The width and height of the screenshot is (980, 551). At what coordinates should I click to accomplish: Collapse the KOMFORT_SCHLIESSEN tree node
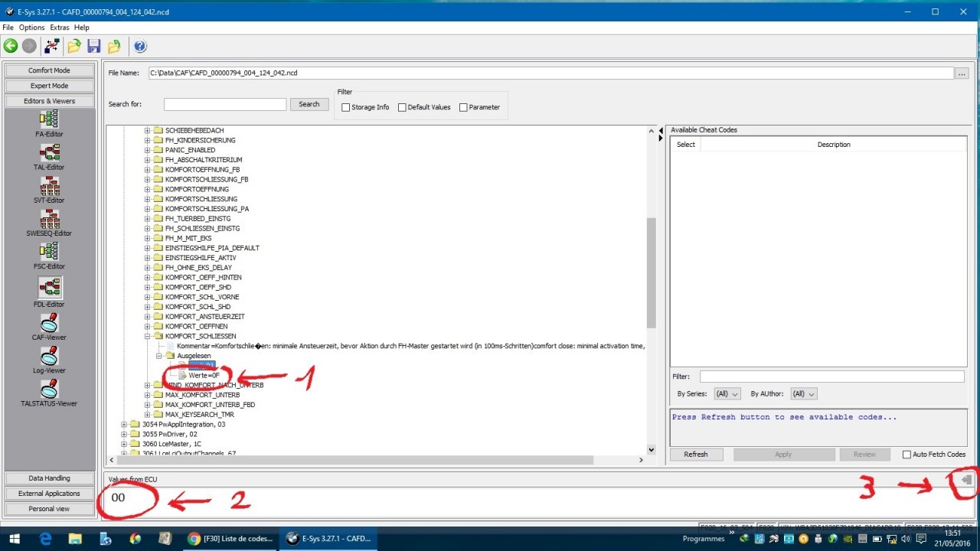147,337
